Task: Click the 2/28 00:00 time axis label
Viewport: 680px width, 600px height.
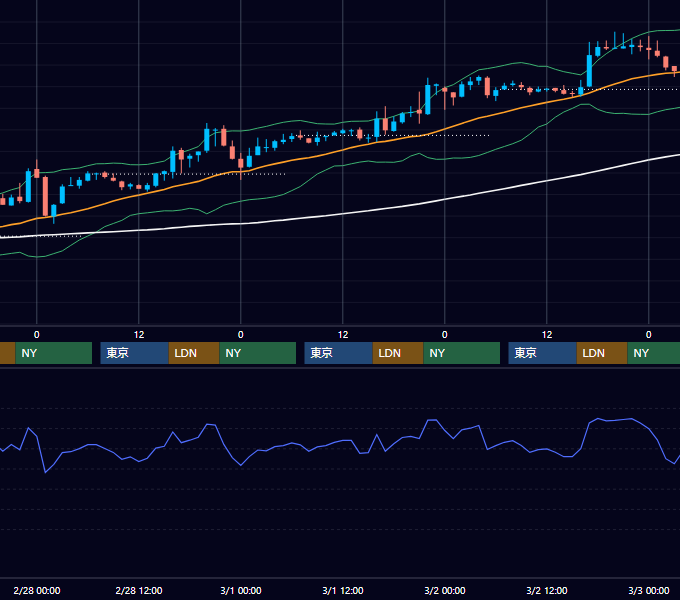Action: tap(37, 590)
